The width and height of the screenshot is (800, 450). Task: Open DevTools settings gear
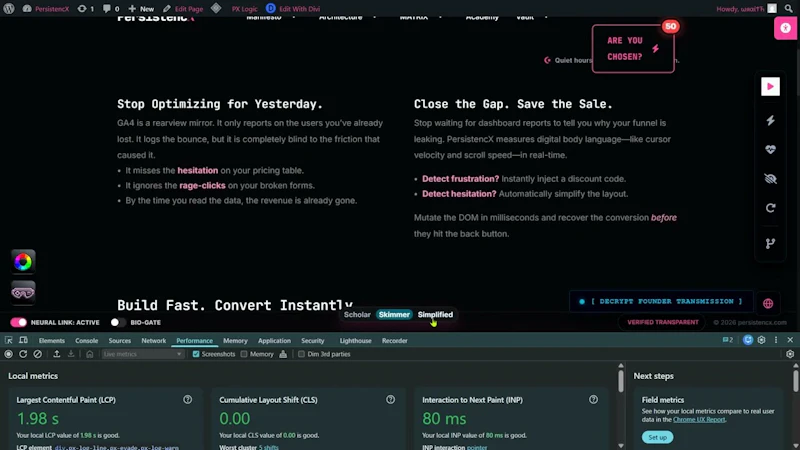pyautogui.click(x=762, y=340)
